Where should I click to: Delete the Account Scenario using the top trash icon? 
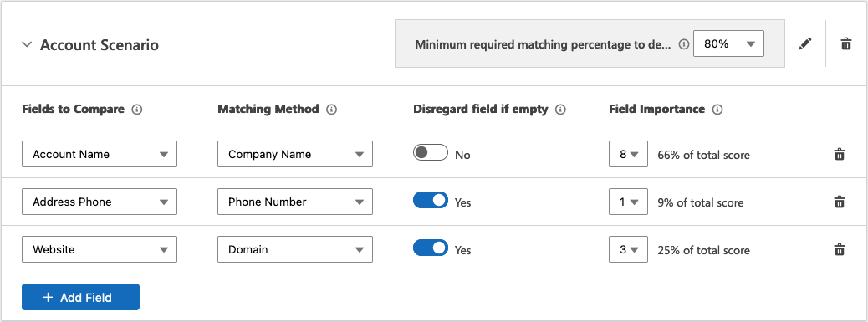tap(846, 44)
